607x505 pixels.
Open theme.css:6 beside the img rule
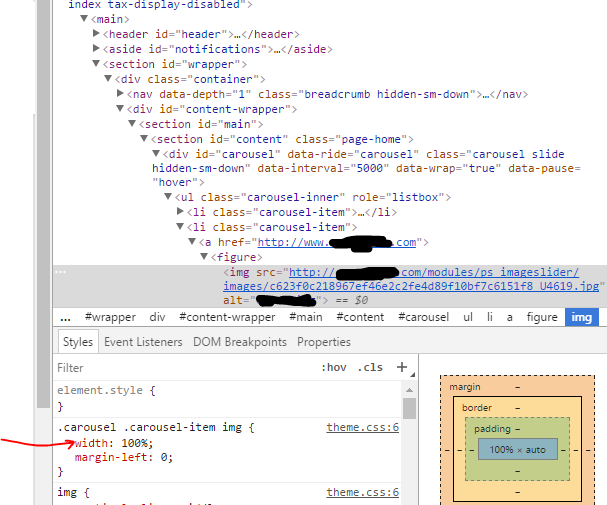pos(362,492)
